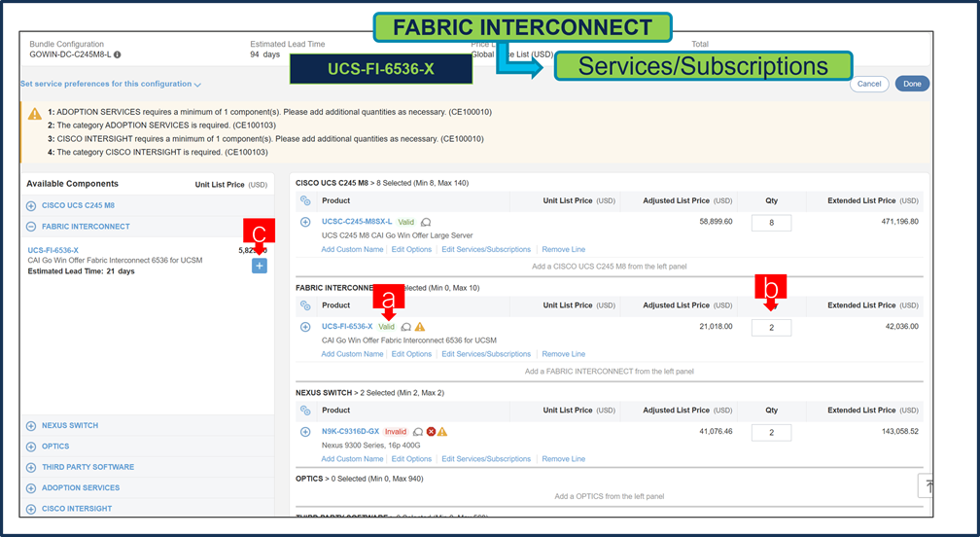Edit Options for UCS-FI-6536-X
Image resolution: width=980 pixels, height=537 pixels.
[x=411, y=354]
